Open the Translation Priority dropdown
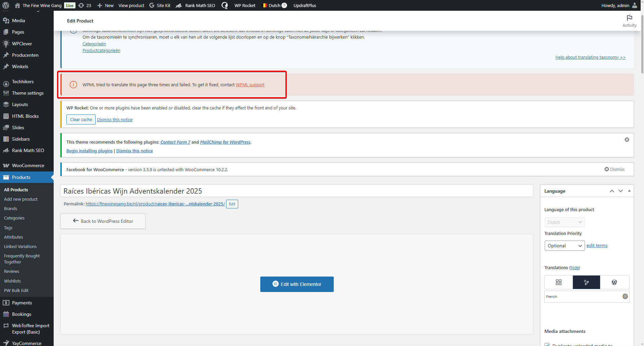This screenshot has width=644, height=346. pyautogui.click(x=565, y=246)
